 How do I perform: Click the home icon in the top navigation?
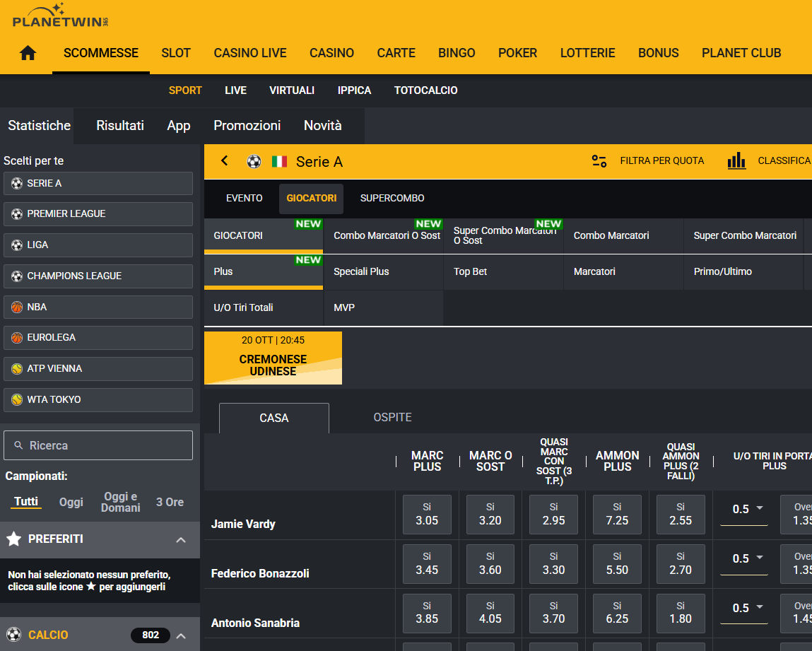(x=28, y=53)
